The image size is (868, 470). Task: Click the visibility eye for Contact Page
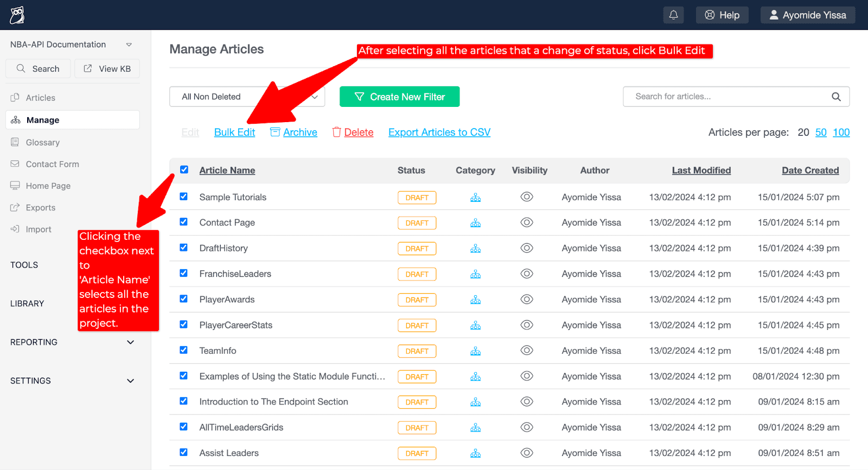point(527,223)
